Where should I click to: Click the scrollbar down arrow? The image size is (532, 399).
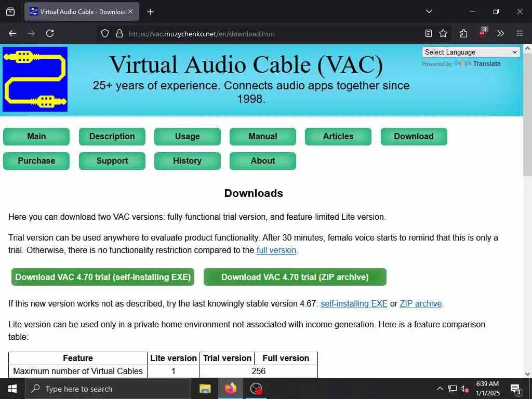(x=527, y=374)
